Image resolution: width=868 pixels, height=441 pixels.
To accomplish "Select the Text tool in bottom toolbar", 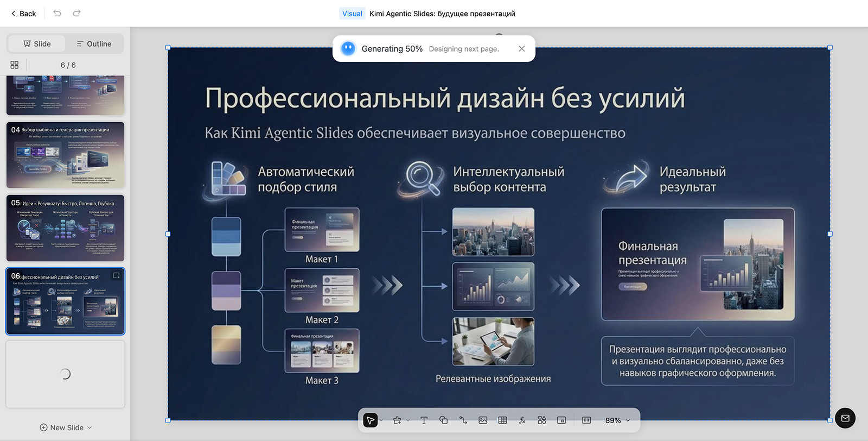I will click(424, 420).
